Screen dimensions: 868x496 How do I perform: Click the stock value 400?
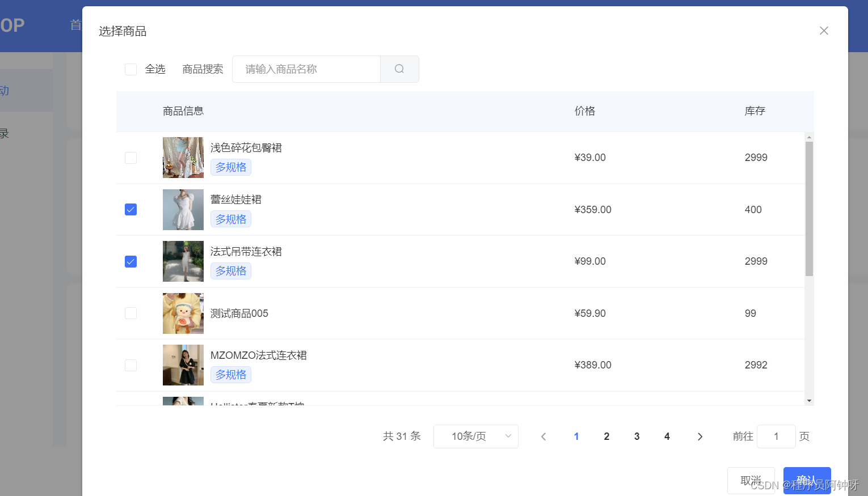coord(753,210)
